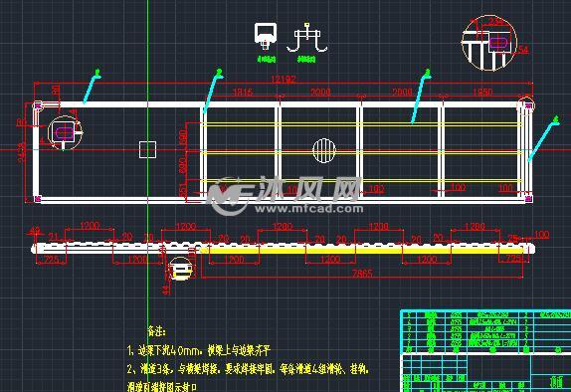Select note line 1 mentioning 40mm
Viewport: 571px width, 392px height.
pyautogui.click(x=199, y=351)
